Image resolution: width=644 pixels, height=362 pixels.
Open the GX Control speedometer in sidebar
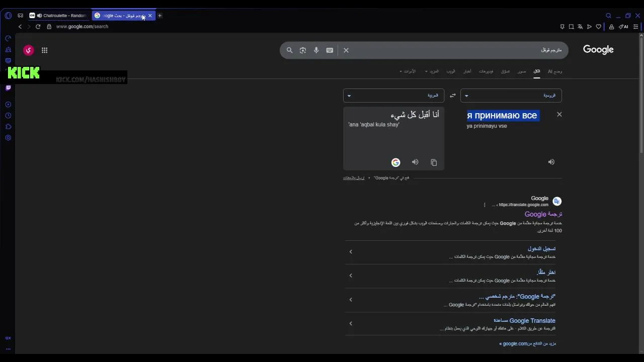pos(8,38)
